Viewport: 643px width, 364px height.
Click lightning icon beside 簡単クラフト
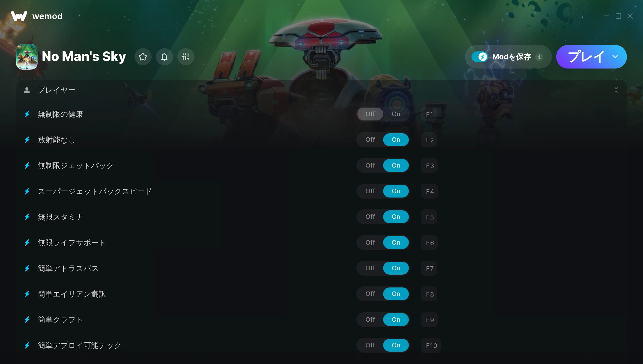coord(27,320)
